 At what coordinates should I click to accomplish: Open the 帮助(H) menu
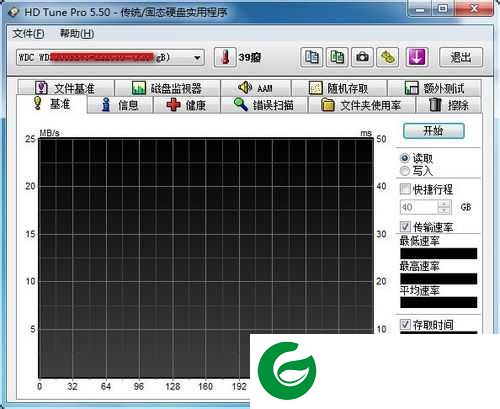[x=77, y=33]
